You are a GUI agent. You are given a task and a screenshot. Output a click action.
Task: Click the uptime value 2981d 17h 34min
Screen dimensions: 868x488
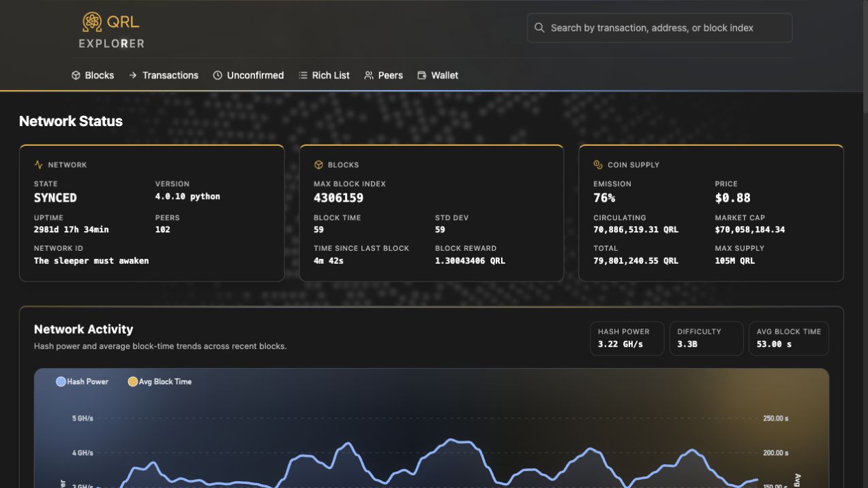tap(72, 230)
